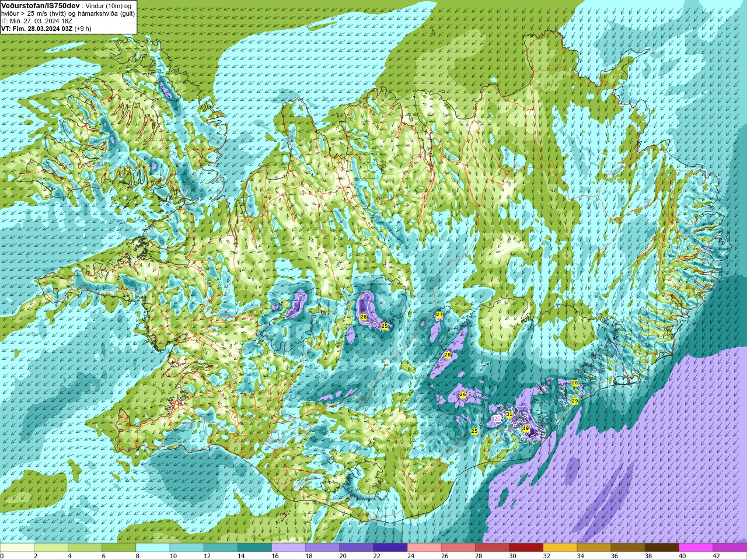Click the 0–2 m/s pale yellow legend swatch
The height and width of the screenshot is (560, 747).
18,548
